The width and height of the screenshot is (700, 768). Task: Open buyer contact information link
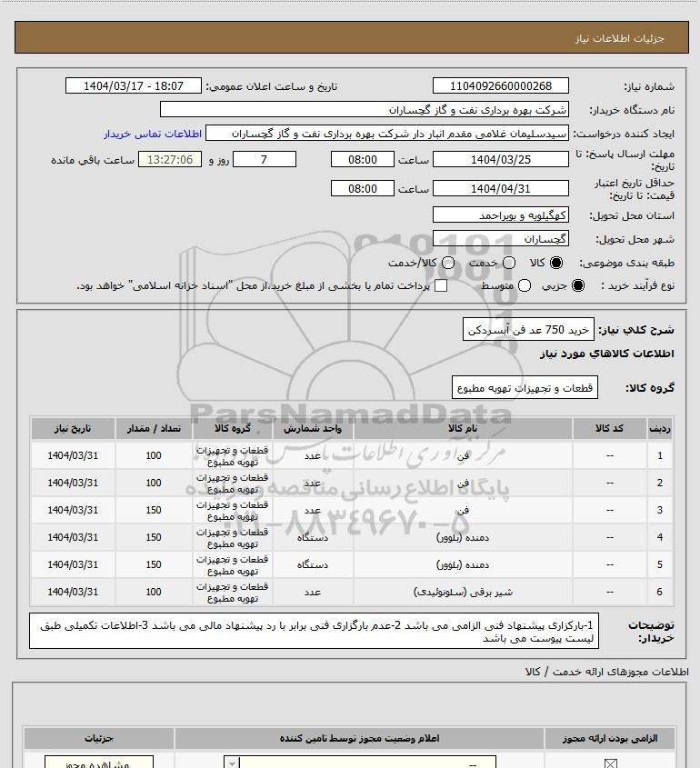click(x=153, y=134)
